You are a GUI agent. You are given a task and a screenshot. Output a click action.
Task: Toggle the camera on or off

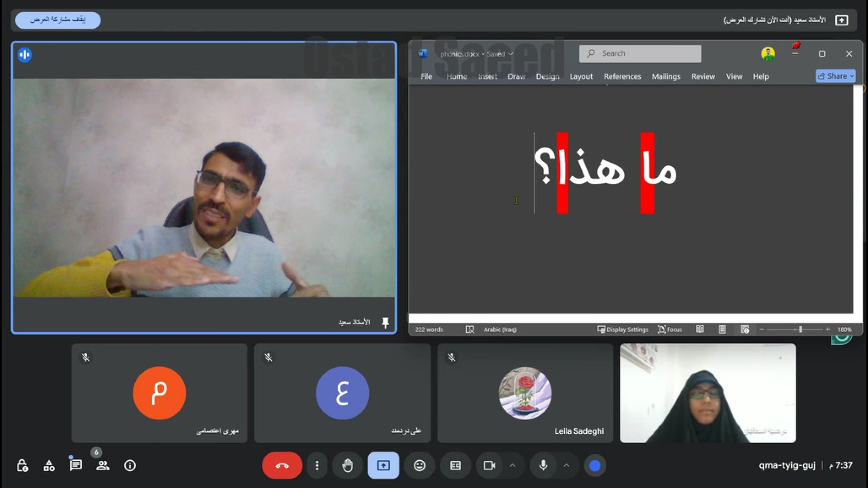[x=489, y=465]
